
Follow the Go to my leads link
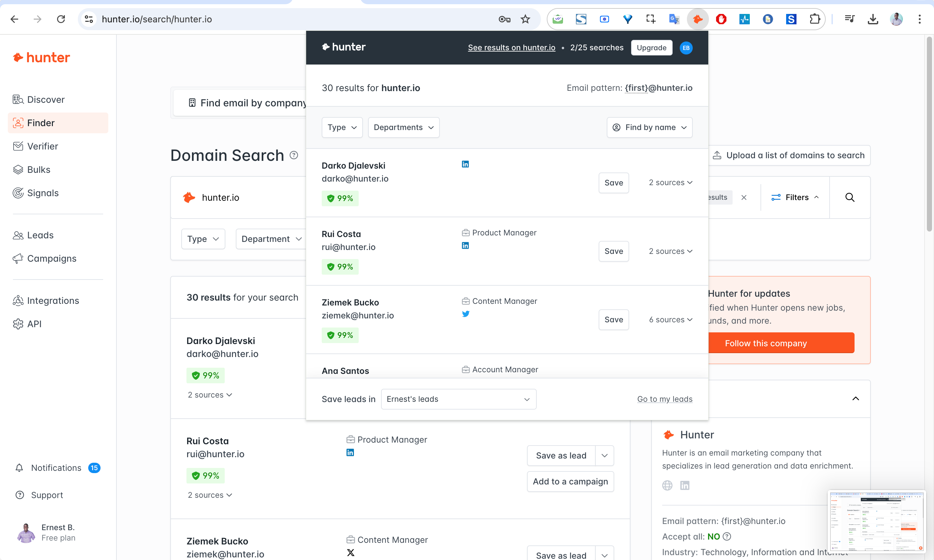click(665, 399)
